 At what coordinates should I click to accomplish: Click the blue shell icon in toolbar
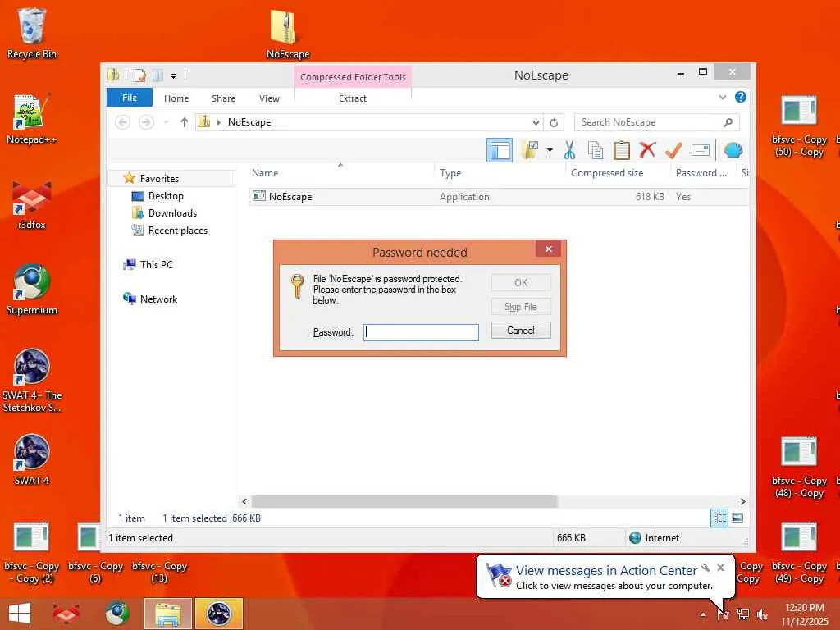(733, 151)
